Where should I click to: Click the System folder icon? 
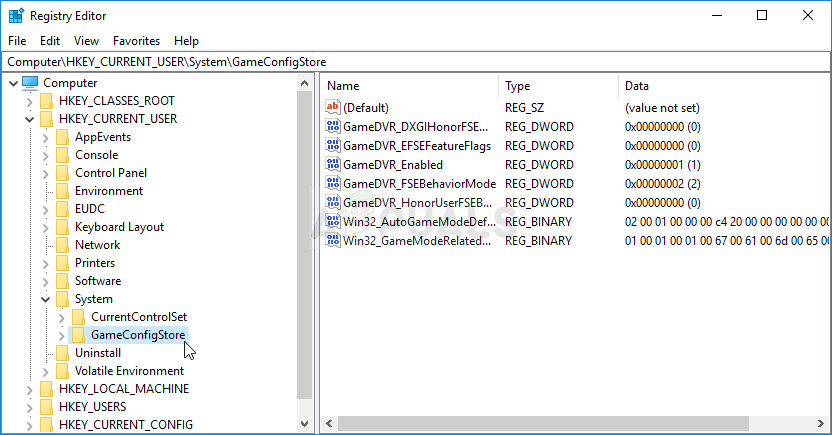[x=63, y=299]
